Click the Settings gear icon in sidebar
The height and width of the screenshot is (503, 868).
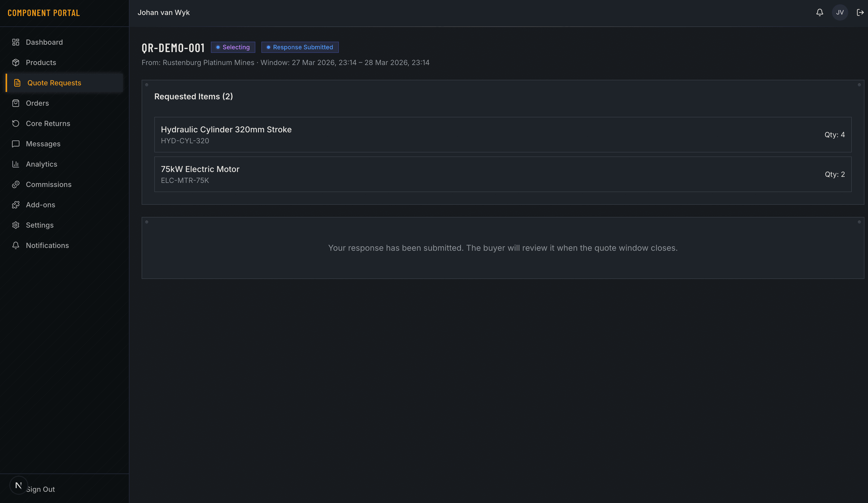coord(15,225)
